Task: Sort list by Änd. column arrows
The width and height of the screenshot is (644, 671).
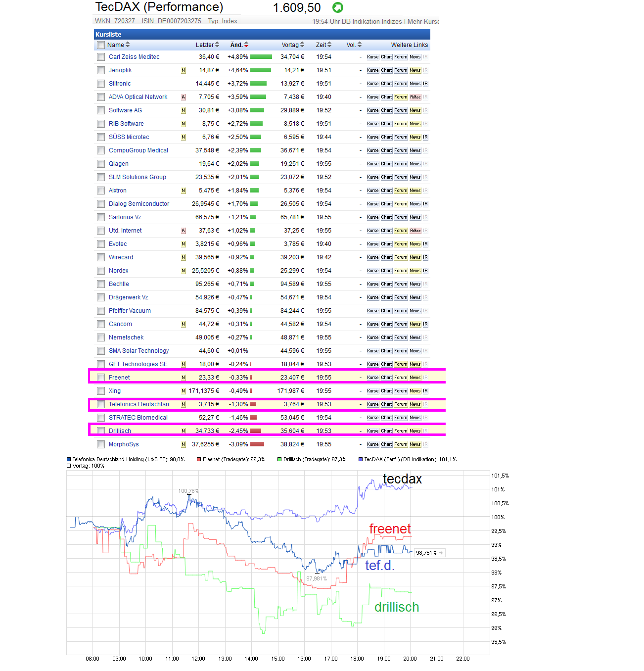Action: [246, 45]
